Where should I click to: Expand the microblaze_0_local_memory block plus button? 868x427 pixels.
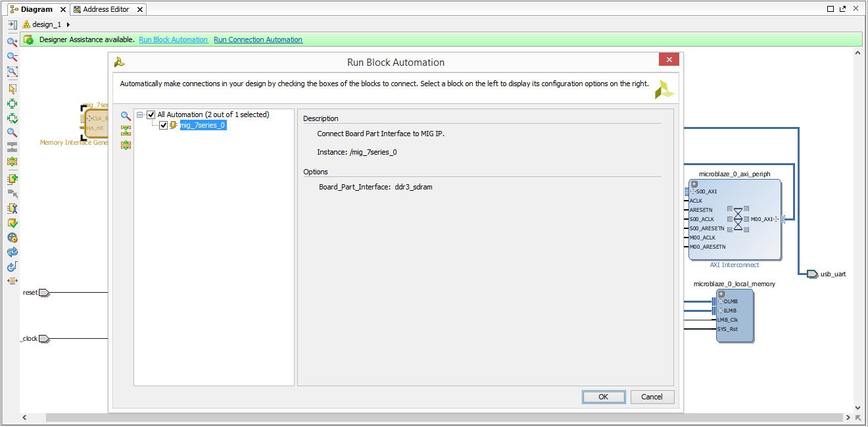click(x=721, y=293)
